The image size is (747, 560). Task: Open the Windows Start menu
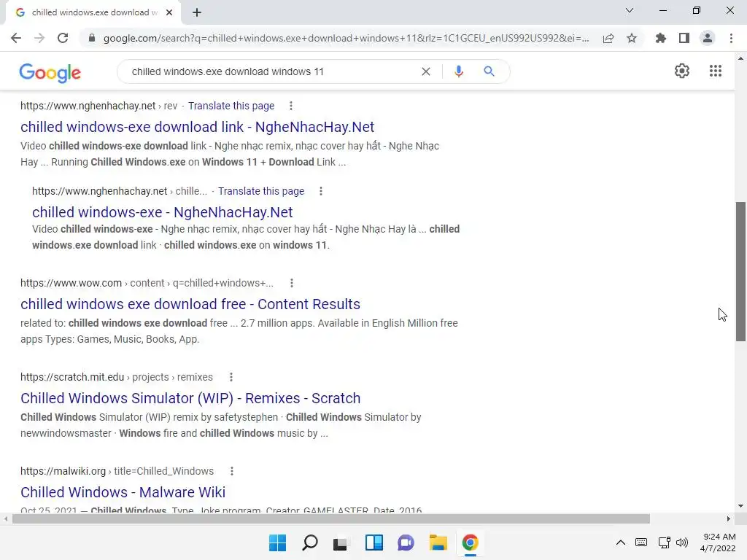click(277, 542)
